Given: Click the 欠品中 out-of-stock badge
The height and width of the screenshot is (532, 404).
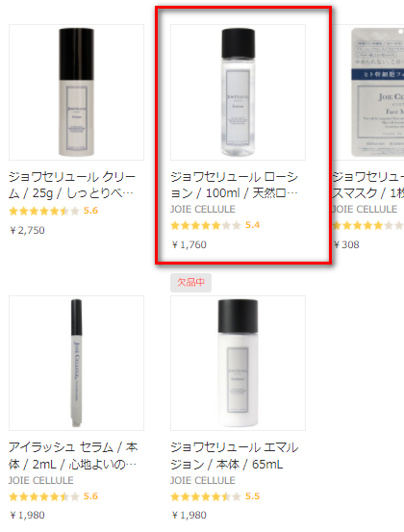Looking at the screenshot, I should 191,282.
